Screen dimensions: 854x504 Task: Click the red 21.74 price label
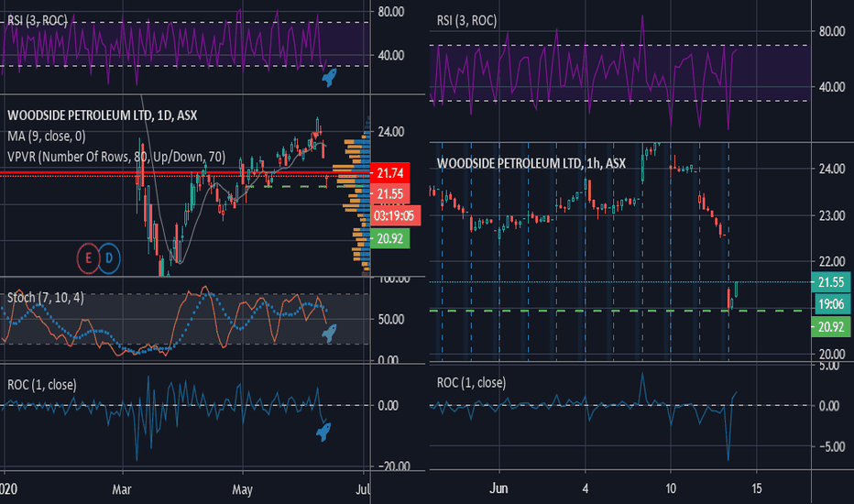point(389,173)
